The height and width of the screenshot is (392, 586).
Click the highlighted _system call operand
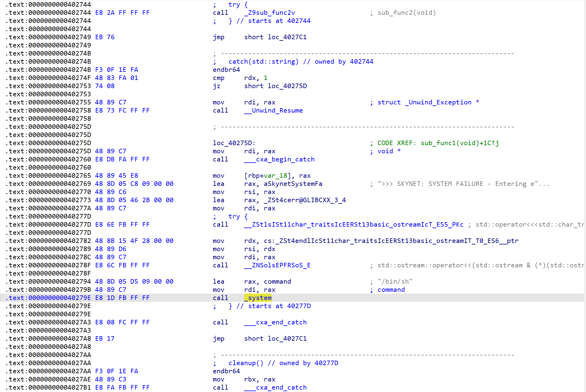coord(258,298)
